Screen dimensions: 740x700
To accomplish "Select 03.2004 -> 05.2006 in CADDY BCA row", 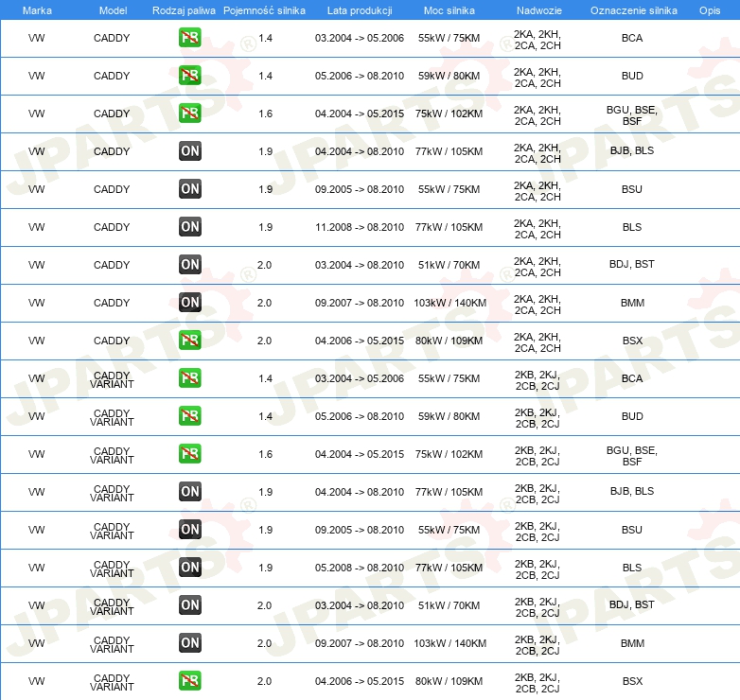I will tap(360, 38).
